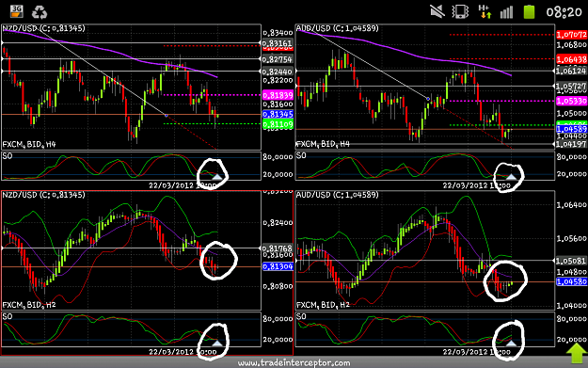This screenshot has height=368, width=588.
Task: Select the AUD/USD H2 chart title
Action: (x=337, y=195)
